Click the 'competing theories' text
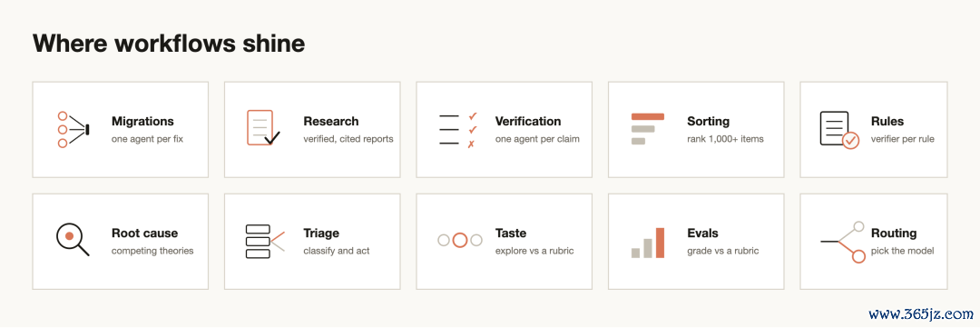980x328 pixels. [x=152, y=251]
